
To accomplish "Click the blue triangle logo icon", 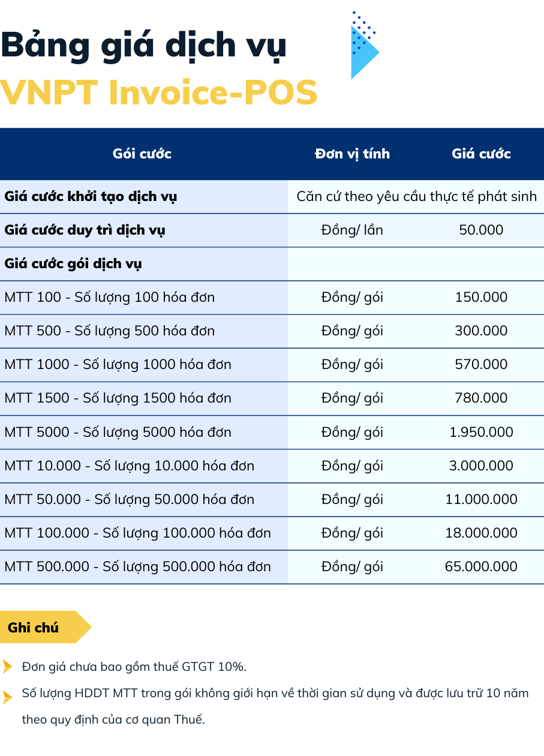I will [363, 47].
